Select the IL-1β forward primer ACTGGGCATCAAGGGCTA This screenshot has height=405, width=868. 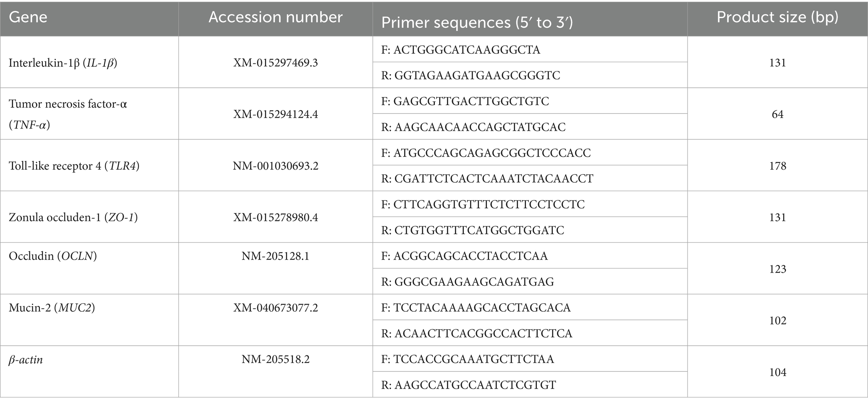coord(461,50)
